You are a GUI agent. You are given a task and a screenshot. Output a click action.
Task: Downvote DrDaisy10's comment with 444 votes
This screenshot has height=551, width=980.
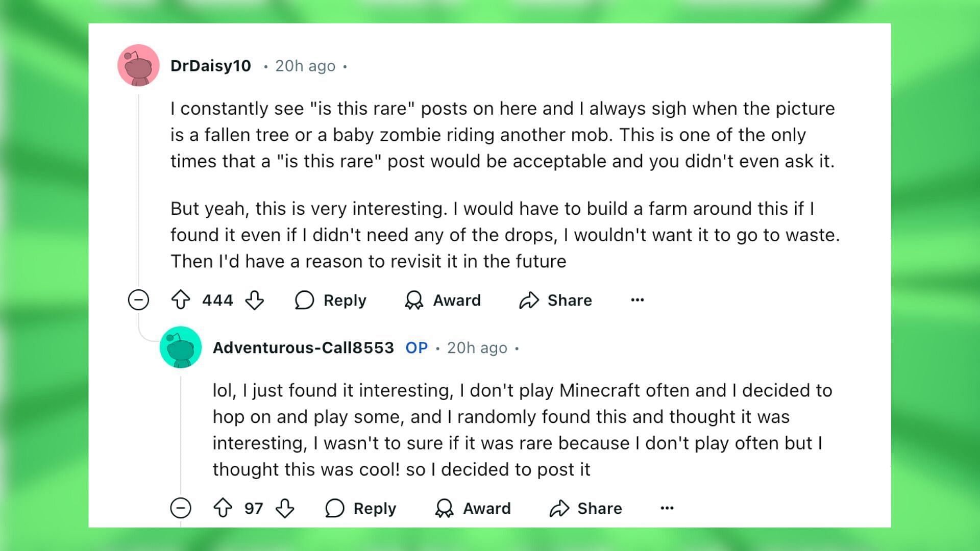[x=254, y=300]
